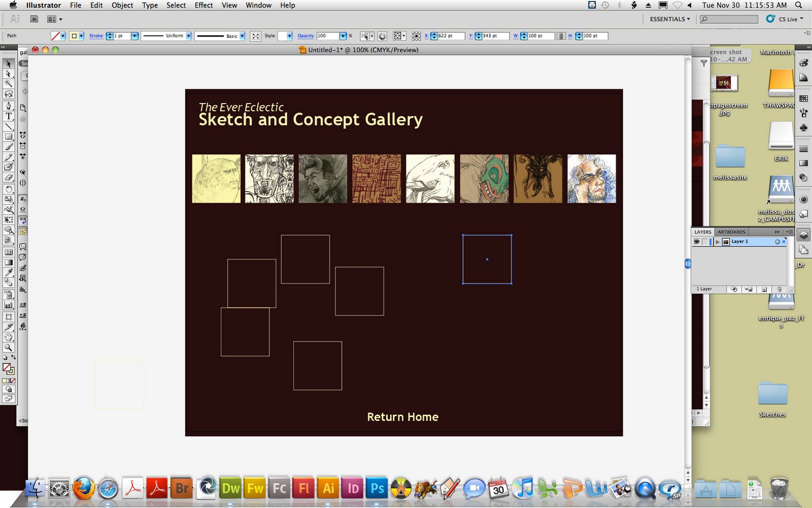This screenshot has width=812, height=508.
Task: Select the Rectangle tool
Action: [x=9, y=137]
